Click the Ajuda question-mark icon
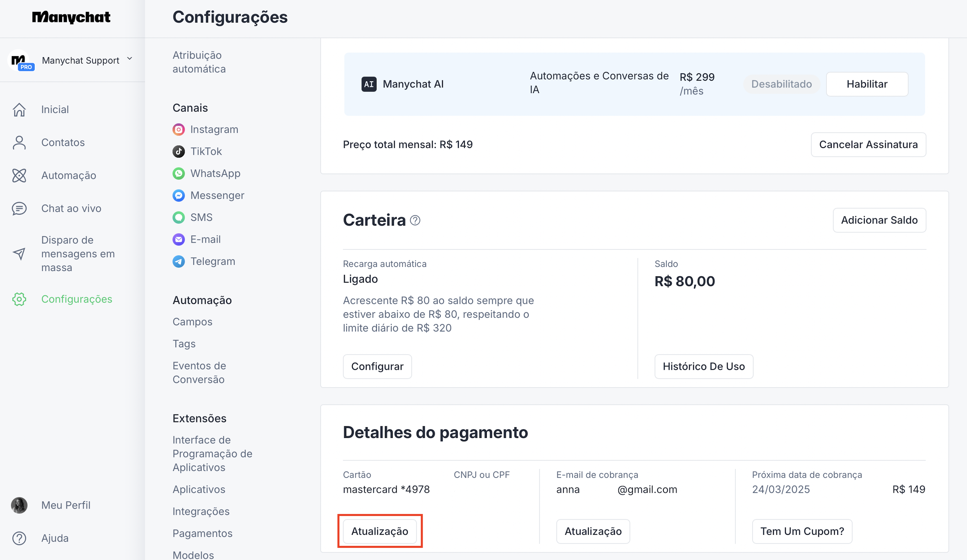This screenshot has width=967, height=560. coord(19,538)
